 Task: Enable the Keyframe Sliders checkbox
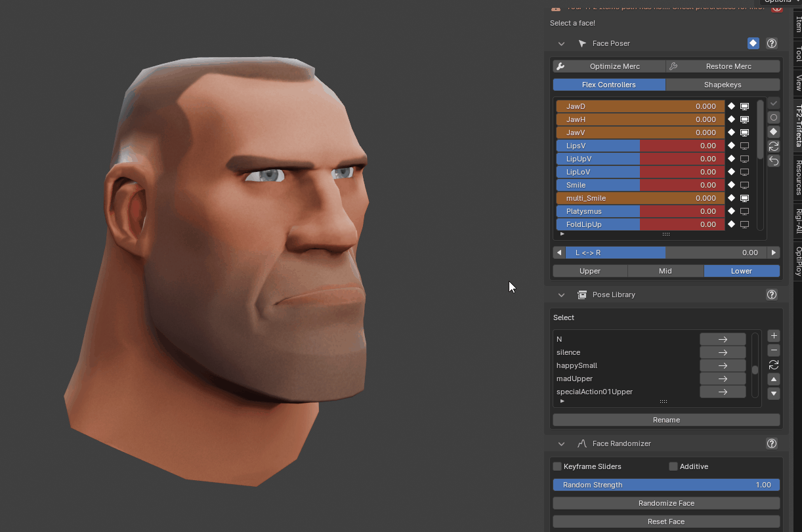[x=557, y=466]
